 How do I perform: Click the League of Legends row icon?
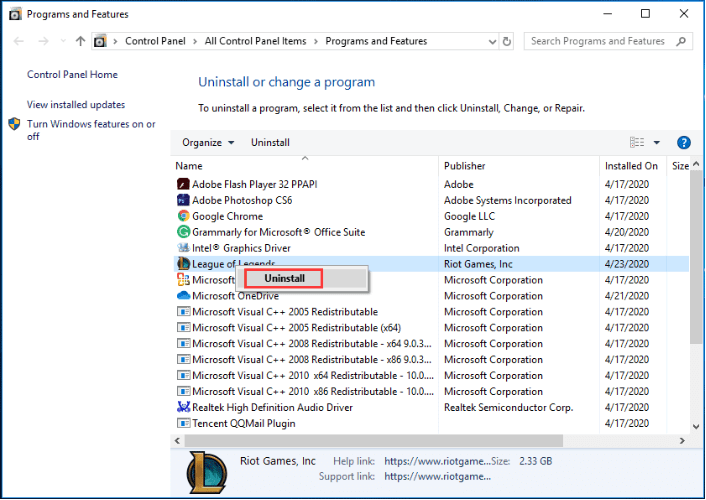183,264
